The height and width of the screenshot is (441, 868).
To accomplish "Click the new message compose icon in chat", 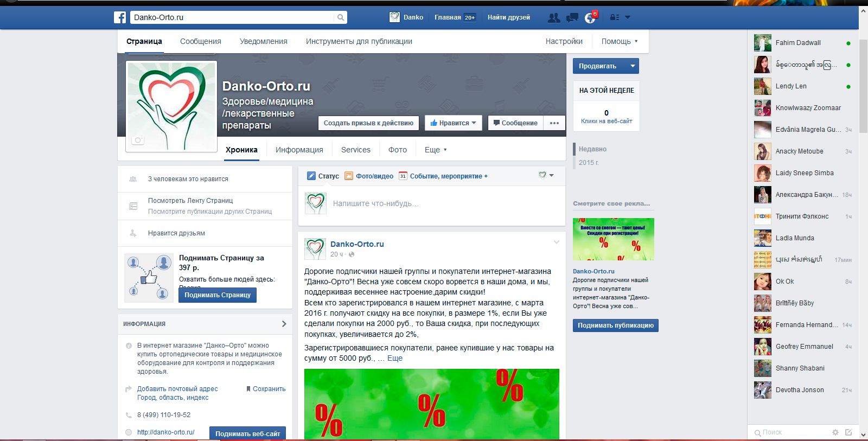I will (848, 432).
